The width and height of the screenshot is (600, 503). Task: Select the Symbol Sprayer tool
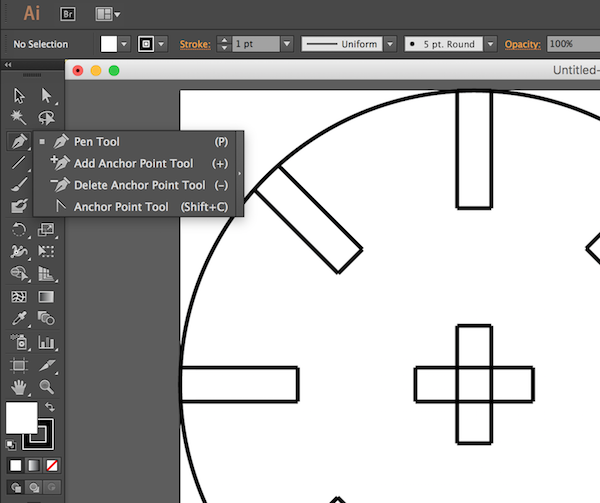[19, 342]
